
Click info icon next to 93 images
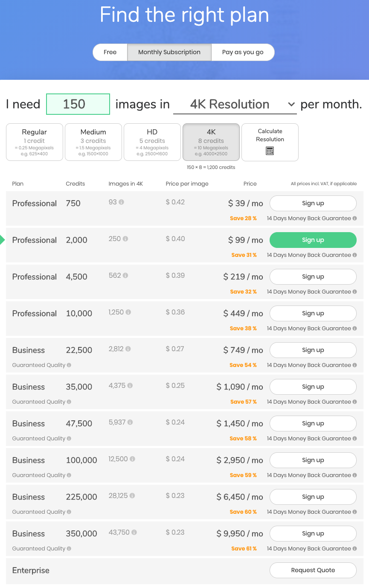coord(122,202)
